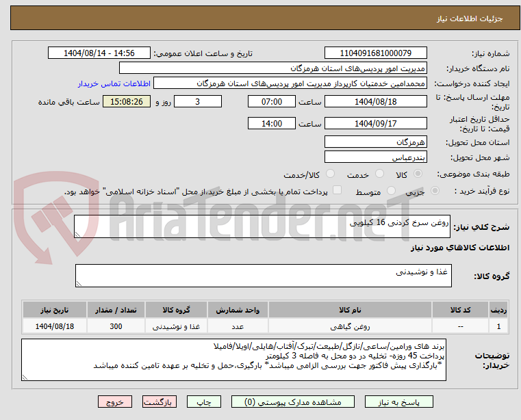The image size is (521, 420).
Task: Click the اطلاعات کالاهای مورد نیاز heading
Action: point(460,248)
